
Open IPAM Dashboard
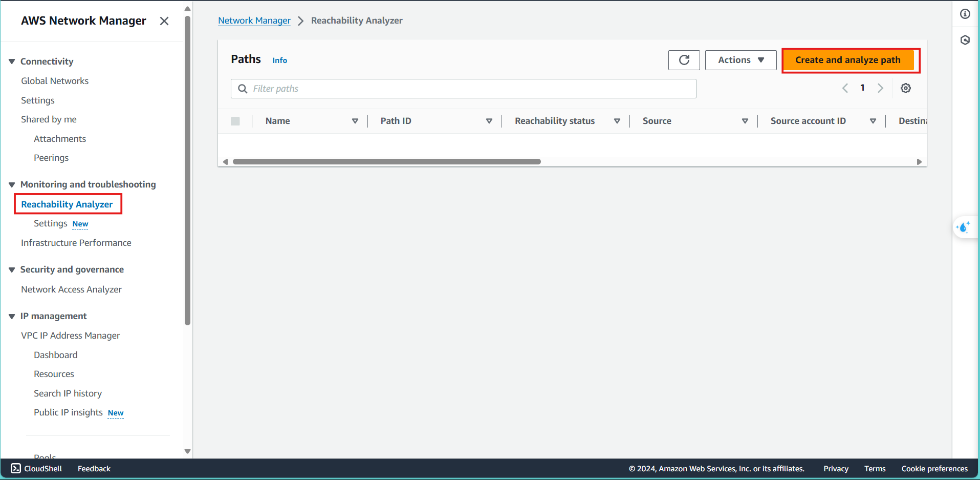[56, 355]
